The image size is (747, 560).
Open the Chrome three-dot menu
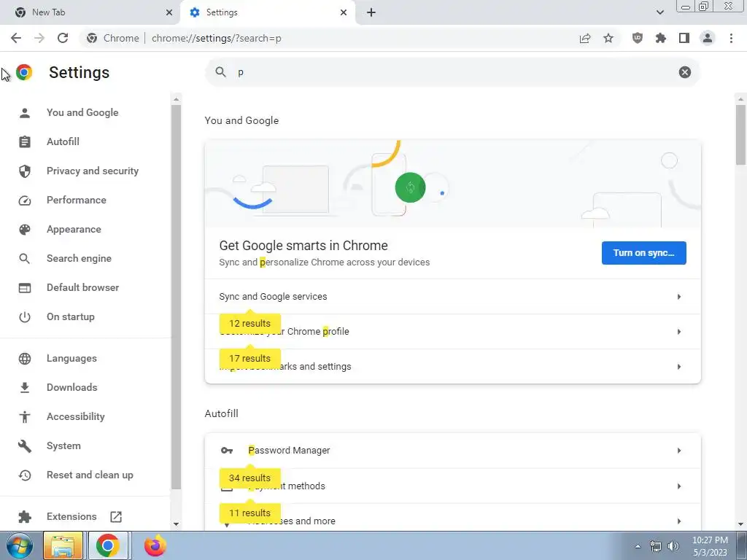coord(731,38)
